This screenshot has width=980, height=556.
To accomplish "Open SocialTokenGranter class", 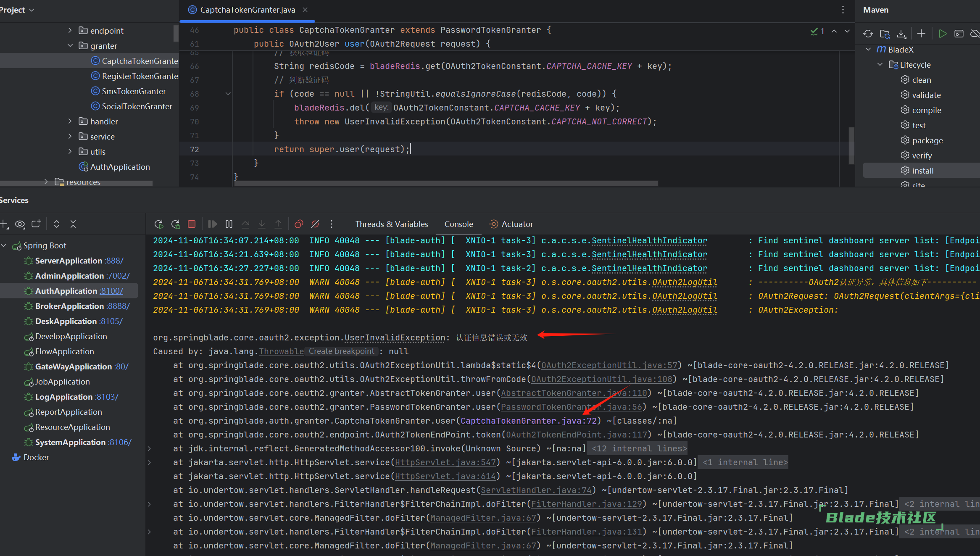I will [137, 106].
